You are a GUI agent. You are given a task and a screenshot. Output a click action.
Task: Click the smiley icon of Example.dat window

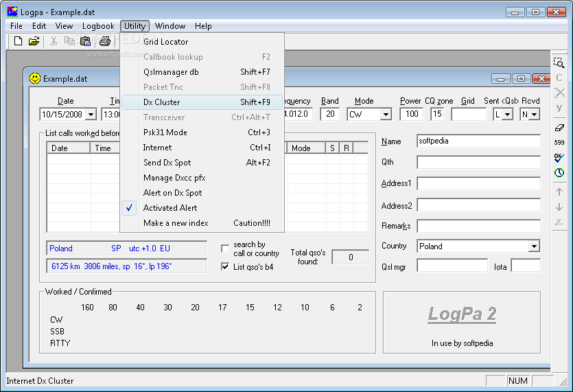[35, 78]
